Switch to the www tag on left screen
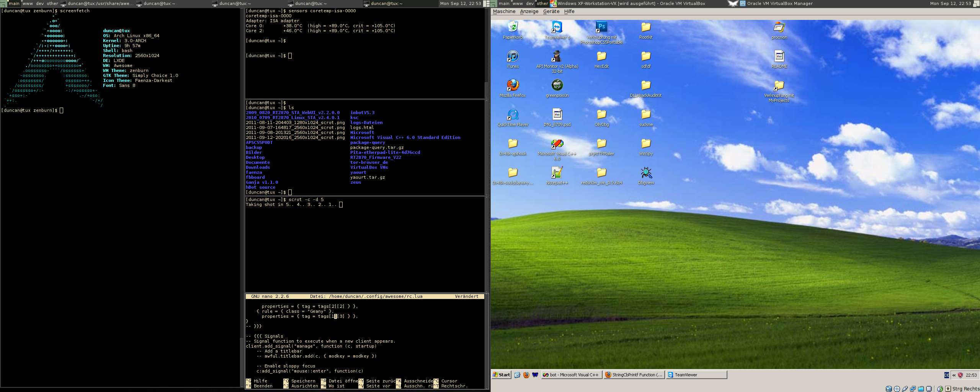980x392 pixels. 28,3
